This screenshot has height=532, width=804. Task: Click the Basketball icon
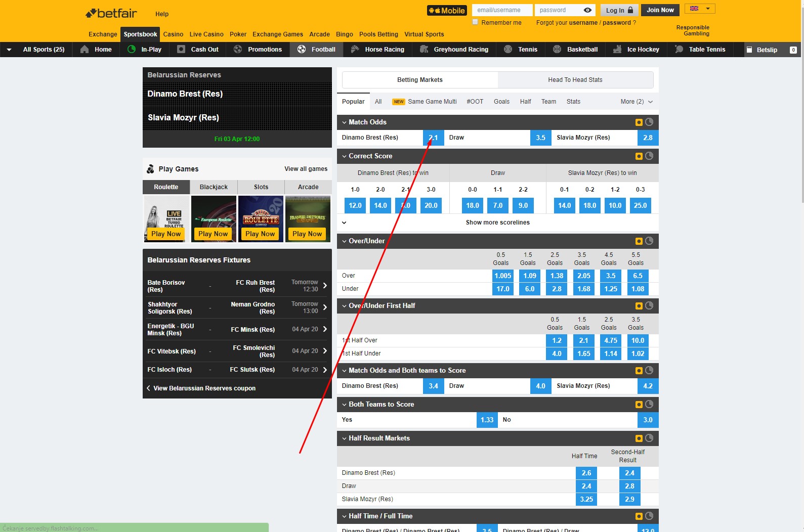click(557, 50)
